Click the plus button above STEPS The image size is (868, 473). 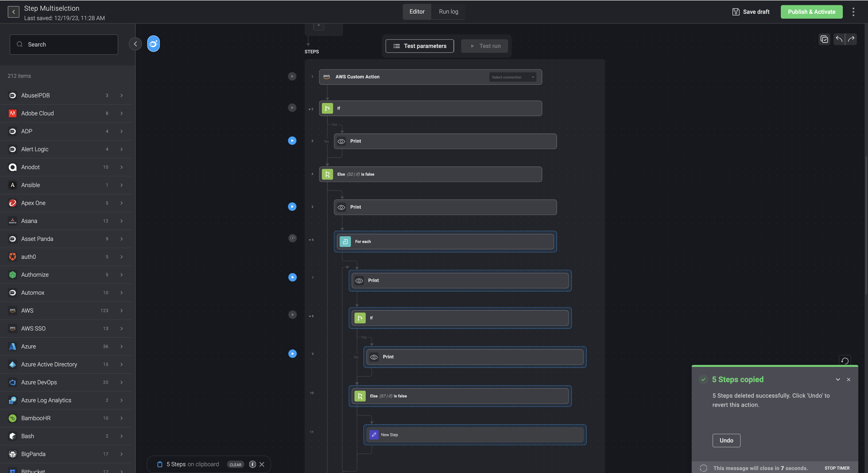point(318,26)
